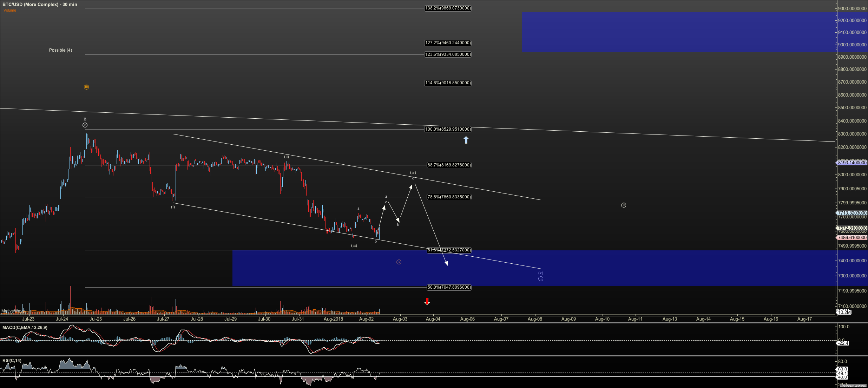
Task: Select the upper blue target zone rectangle
Action: point(678,32)
